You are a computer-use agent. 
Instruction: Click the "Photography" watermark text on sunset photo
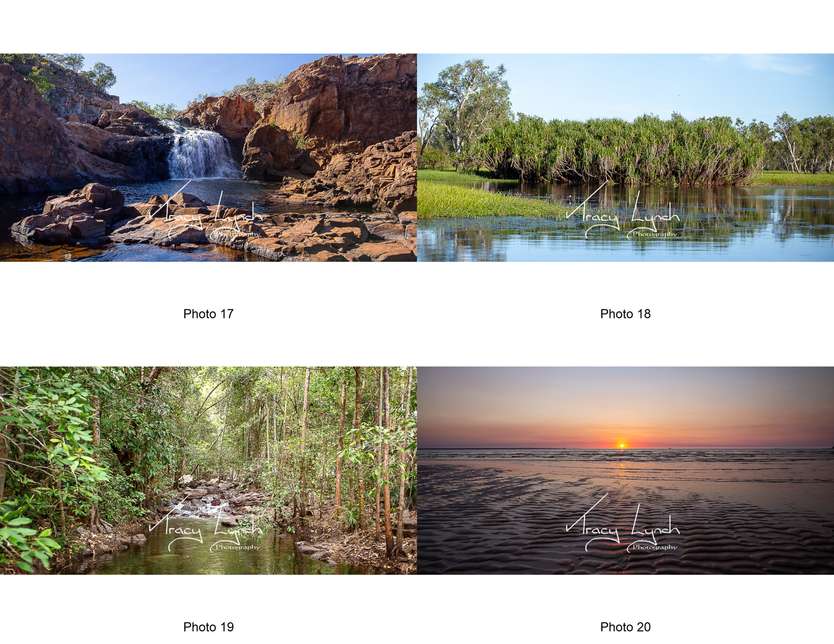coord(654,547)
